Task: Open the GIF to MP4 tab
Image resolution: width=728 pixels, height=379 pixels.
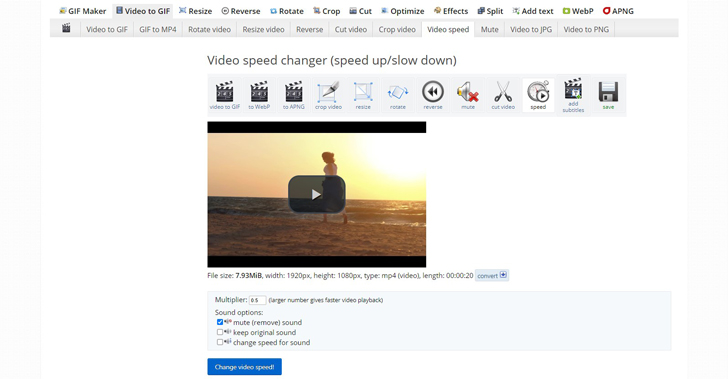Action: pos(158,29)
